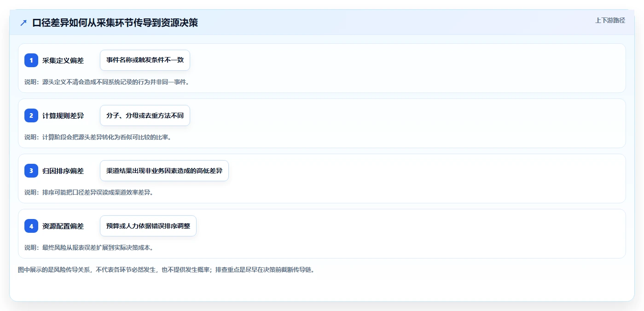Select the 计算规则差异 step label
644x311 pixels.
63,115
